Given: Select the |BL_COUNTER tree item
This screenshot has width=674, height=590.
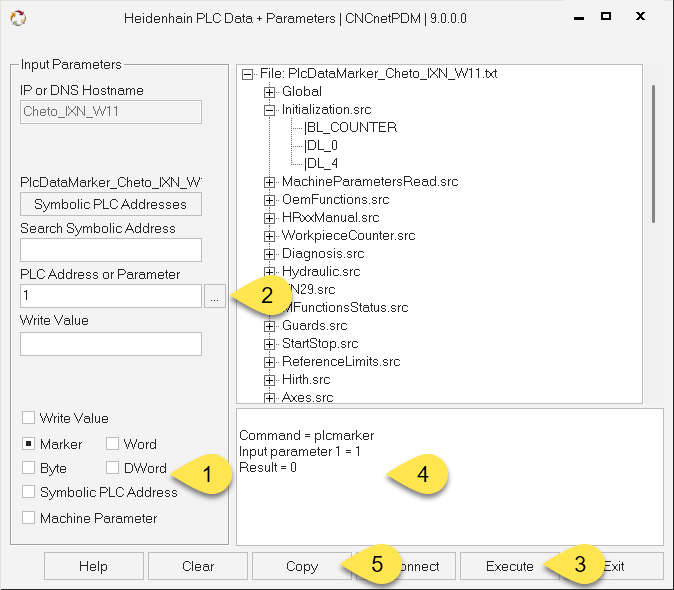Looking at the screenshot, I should (x=350, y=128).
